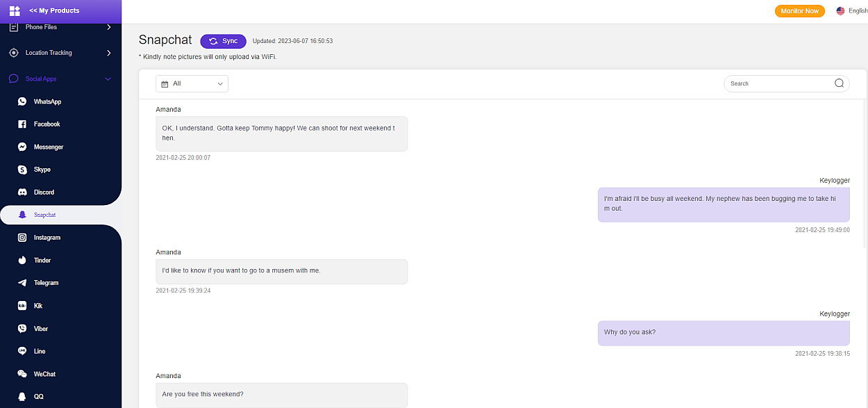Open the Viber sidebar icon
This screenshot has width=868, height=408.
click(22, 329)
